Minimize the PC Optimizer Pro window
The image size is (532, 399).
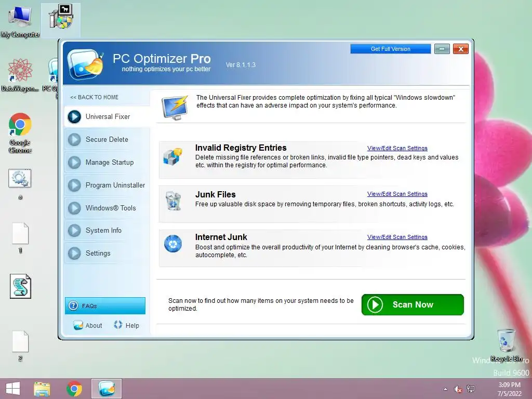pyautogui.click(x=442, y=49)
